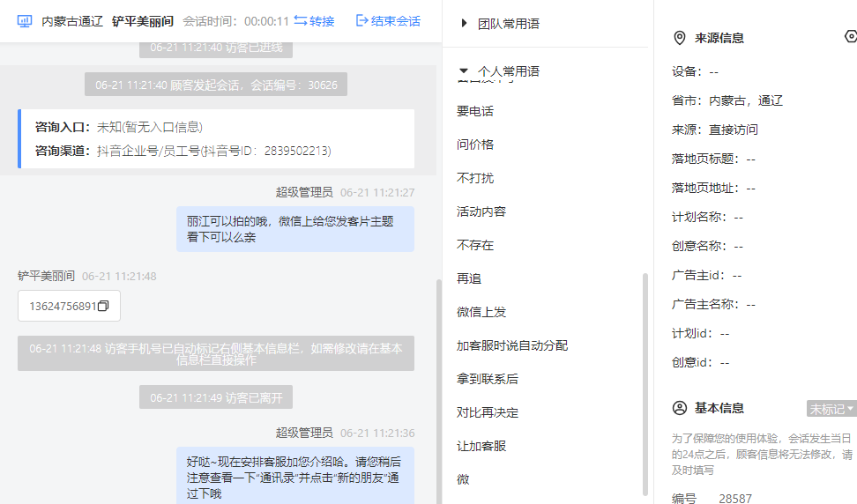Click the 访客已离开 system notice
The height and width of the screenshot is (504, 857).
(216, 397)
